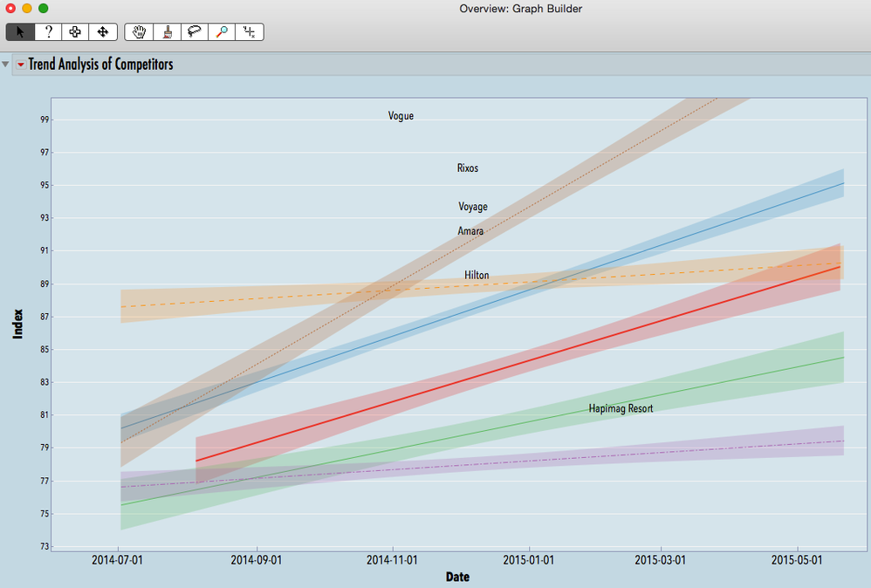Zoom the window with green button

click(44, 9)
